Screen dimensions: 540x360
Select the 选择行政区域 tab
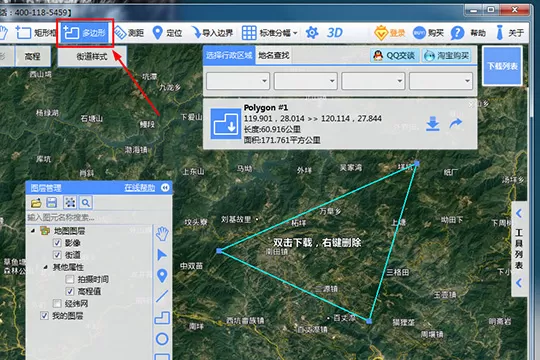(229, 55)
